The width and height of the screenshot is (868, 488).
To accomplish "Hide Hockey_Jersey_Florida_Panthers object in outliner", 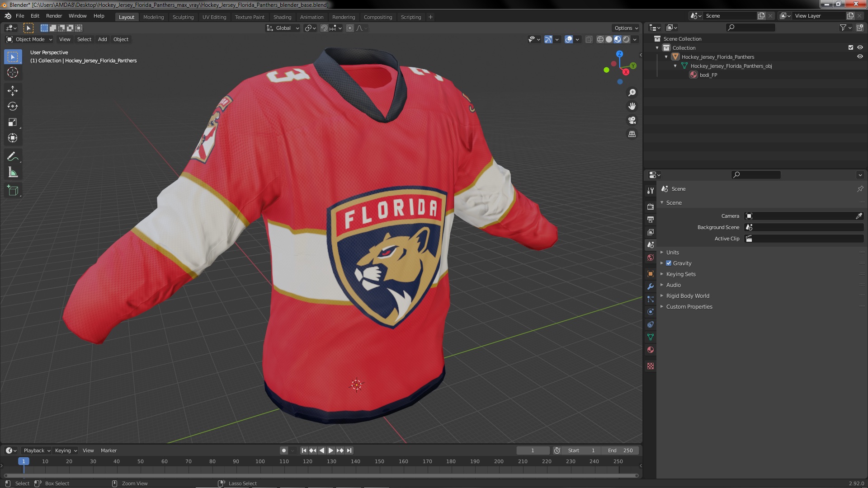I will click(x=860, y=56).
